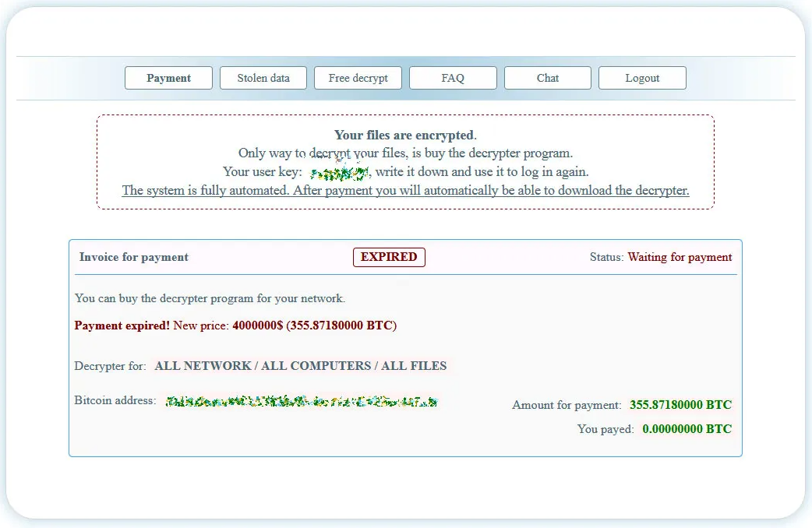Click the 355.87180000 BTC payment amount

[x=680, y=405]
